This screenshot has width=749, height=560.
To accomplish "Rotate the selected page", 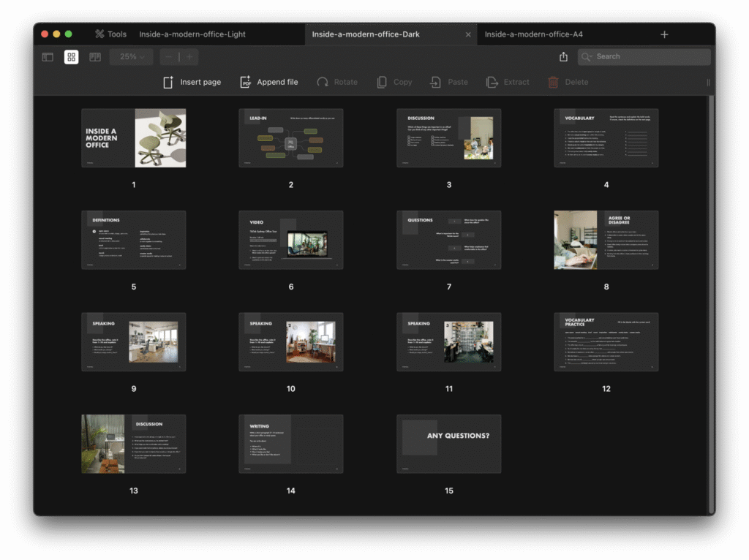I will (x=336, y=83).
